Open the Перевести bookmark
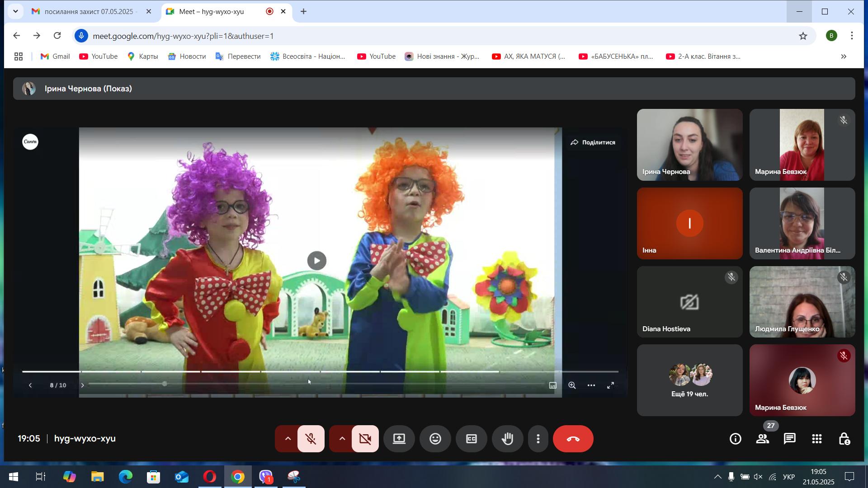868x488 pixels. tap(238, 56)
